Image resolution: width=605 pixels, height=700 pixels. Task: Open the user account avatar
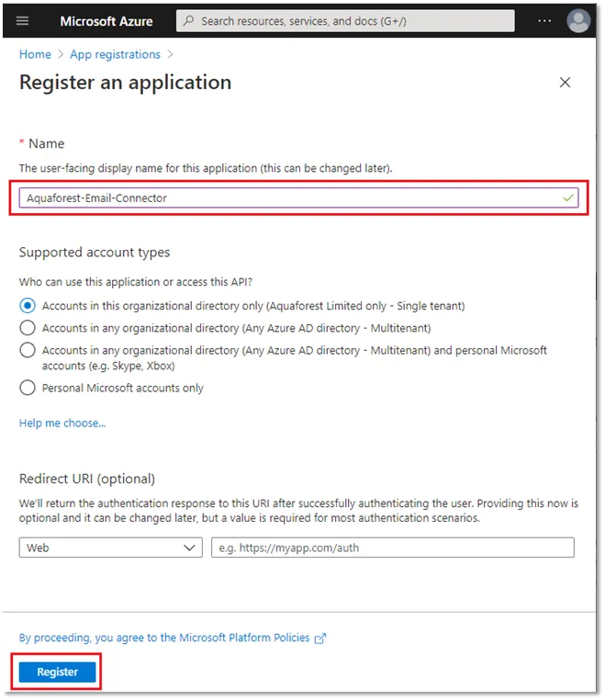(x=578, y=20)
